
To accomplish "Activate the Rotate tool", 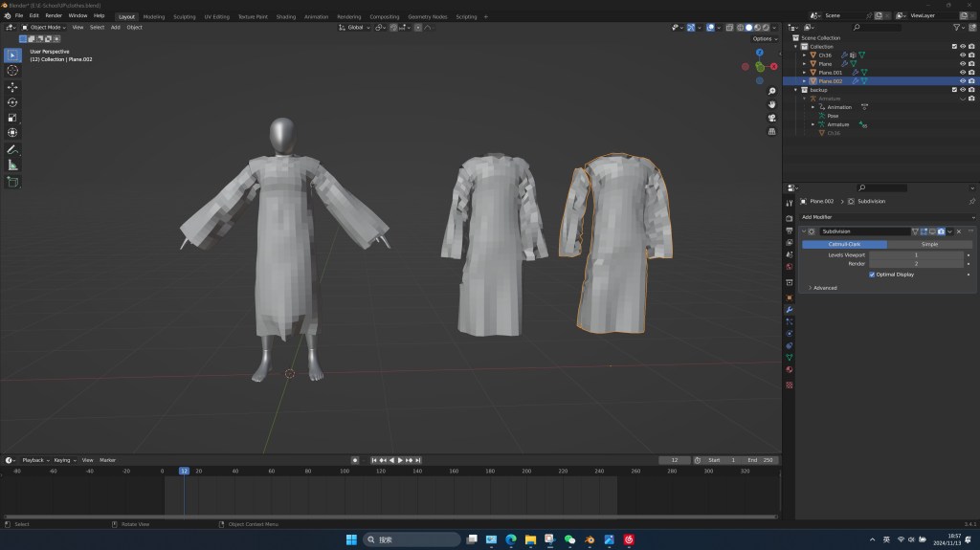I will point(12,102).
